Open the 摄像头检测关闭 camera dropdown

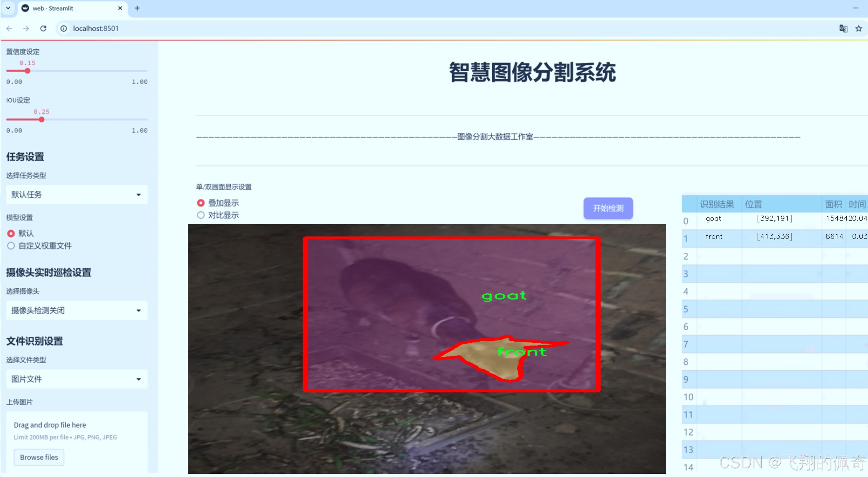click(77, 310)
